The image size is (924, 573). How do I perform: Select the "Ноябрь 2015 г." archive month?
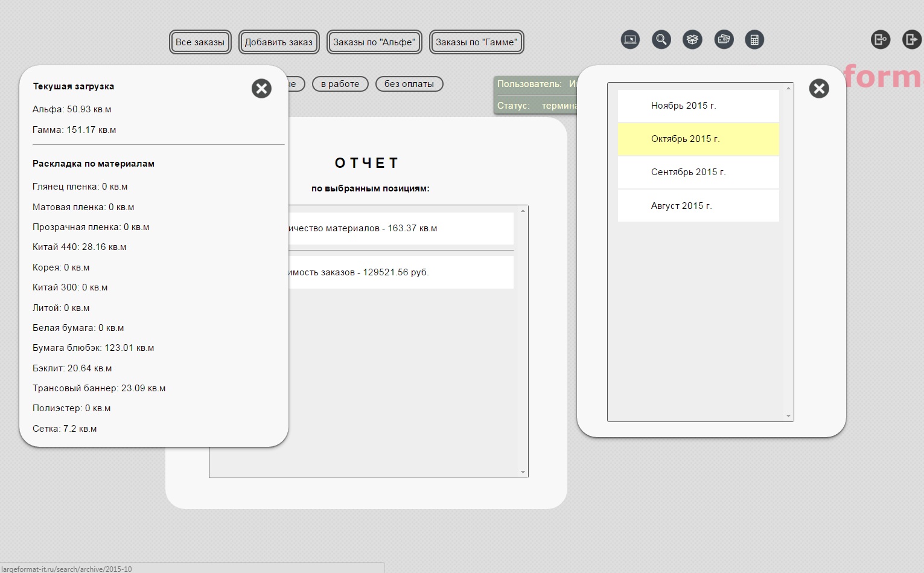click(698, 106)
